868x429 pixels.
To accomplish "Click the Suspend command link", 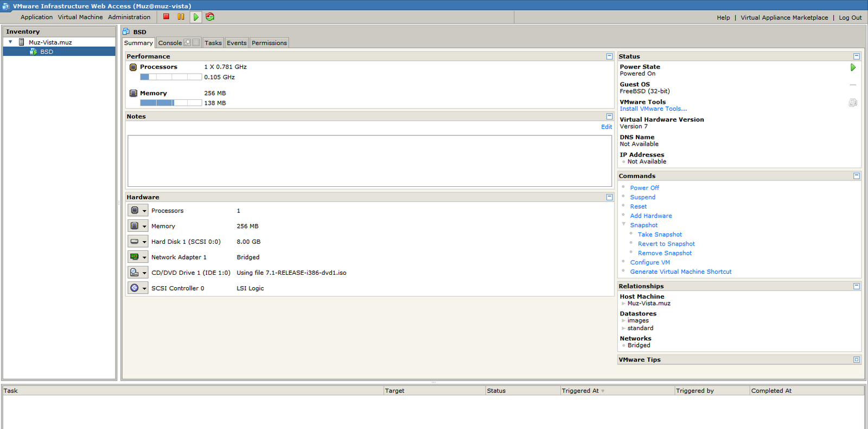I will pos(642,197).
